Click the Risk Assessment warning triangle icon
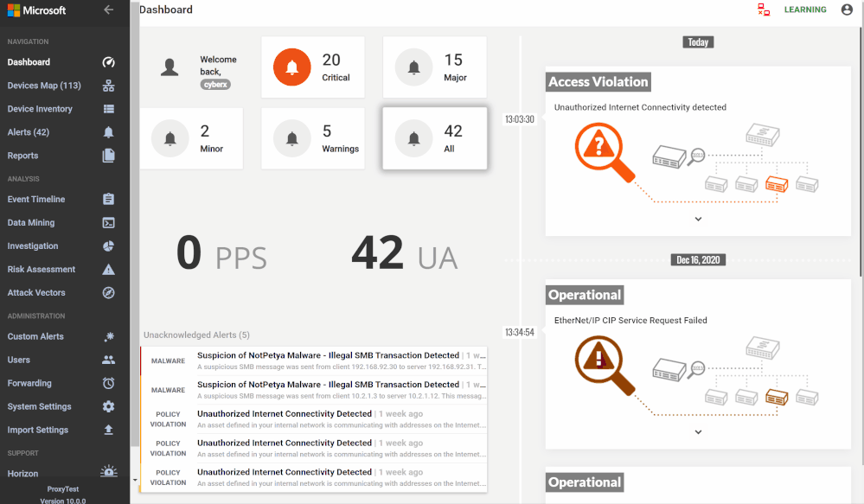 109,270
